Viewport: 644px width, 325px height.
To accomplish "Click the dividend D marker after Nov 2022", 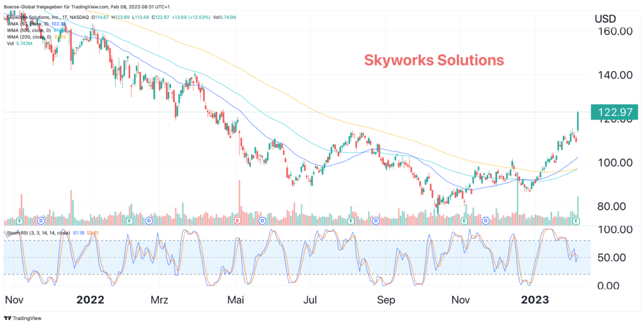I will click(486, 221).
